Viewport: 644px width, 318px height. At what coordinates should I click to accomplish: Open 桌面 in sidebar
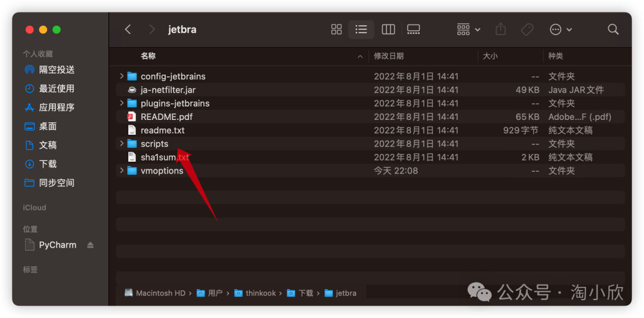pos(41,126)
